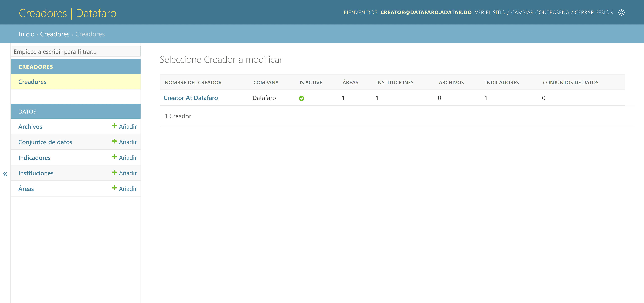The width and height of the screenshot is (644, 303).
Task: Click the plus icon next to Instituciones
Action: tap(114, 172)
